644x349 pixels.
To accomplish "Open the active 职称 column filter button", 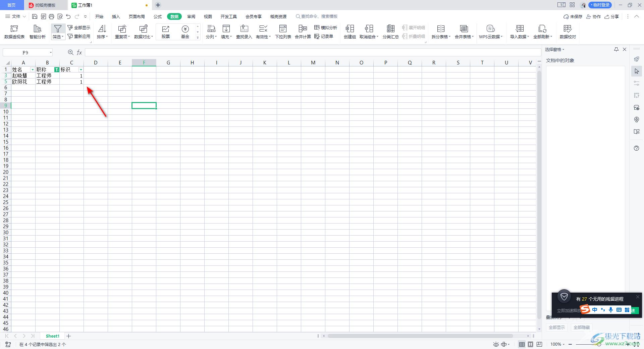I will 57,70.
